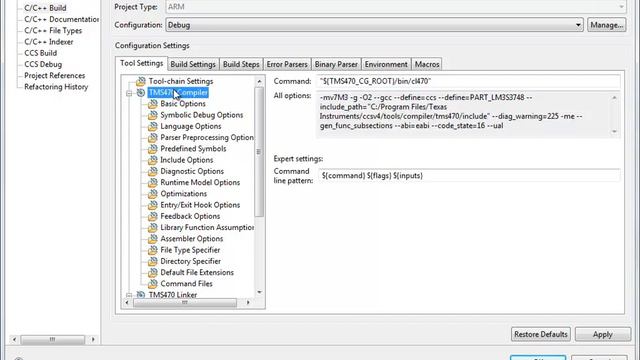Viewport: 640px width, 360px height.
Task: Select Project References page
Action: tap(55, 76)
